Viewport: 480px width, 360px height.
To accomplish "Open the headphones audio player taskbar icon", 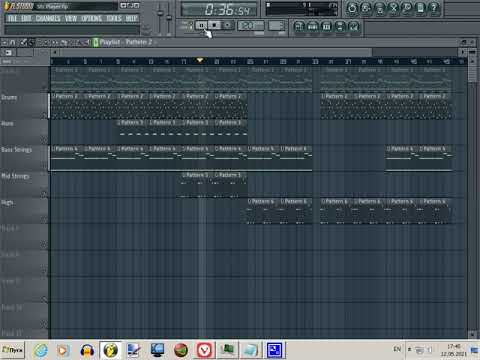I will click(x=87, y=350).
